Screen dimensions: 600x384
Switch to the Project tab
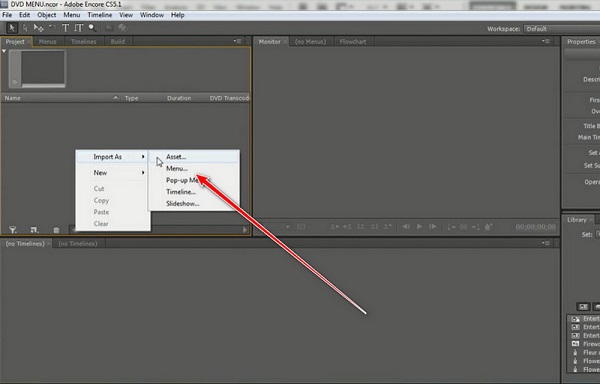click(15, 42)
